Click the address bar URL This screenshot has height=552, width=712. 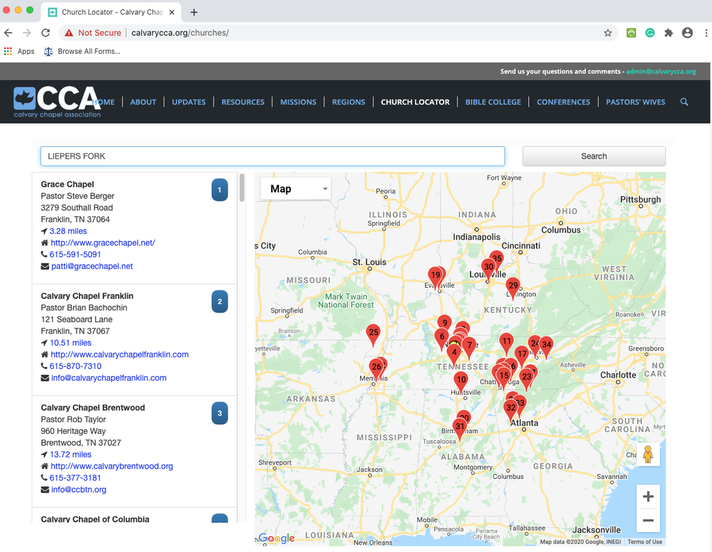click(x=180, y=33)
